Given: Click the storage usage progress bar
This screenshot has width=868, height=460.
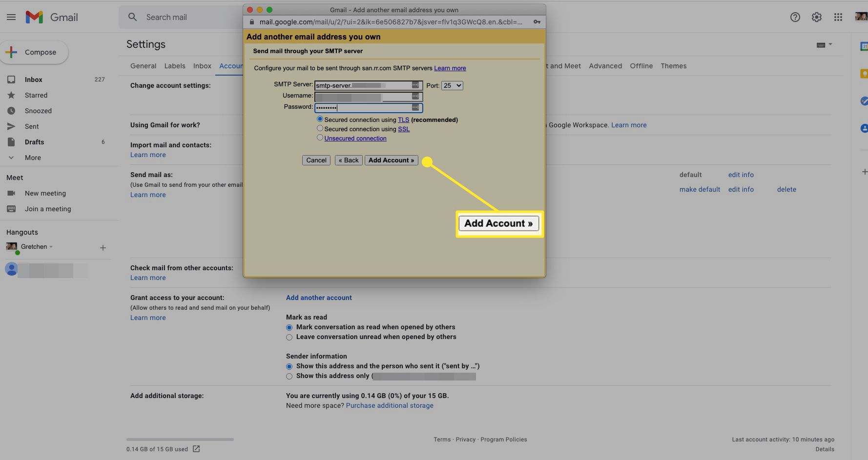Looking at the screenshot, I should 180,440.
